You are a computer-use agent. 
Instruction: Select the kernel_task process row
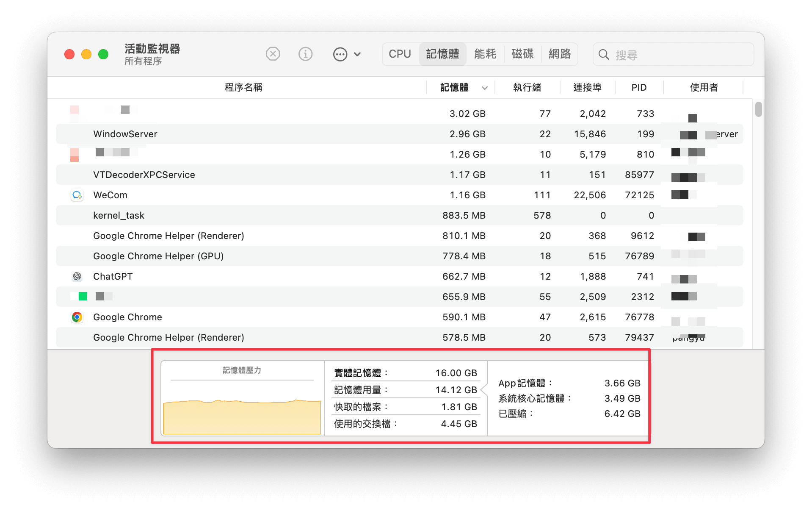point(399,215)
